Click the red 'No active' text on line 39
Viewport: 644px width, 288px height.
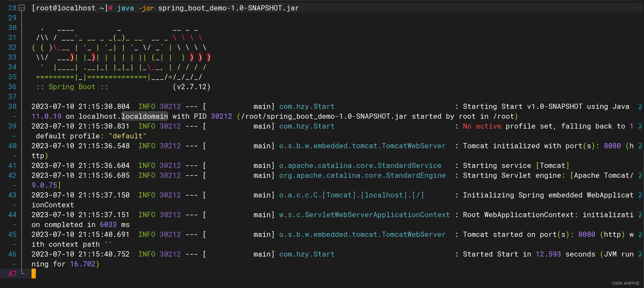point(482,126)
